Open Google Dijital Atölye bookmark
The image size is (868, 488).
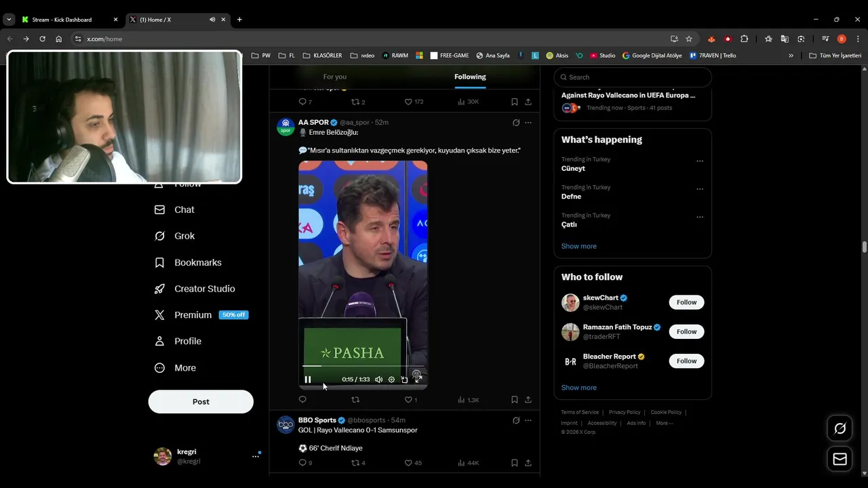652,56
